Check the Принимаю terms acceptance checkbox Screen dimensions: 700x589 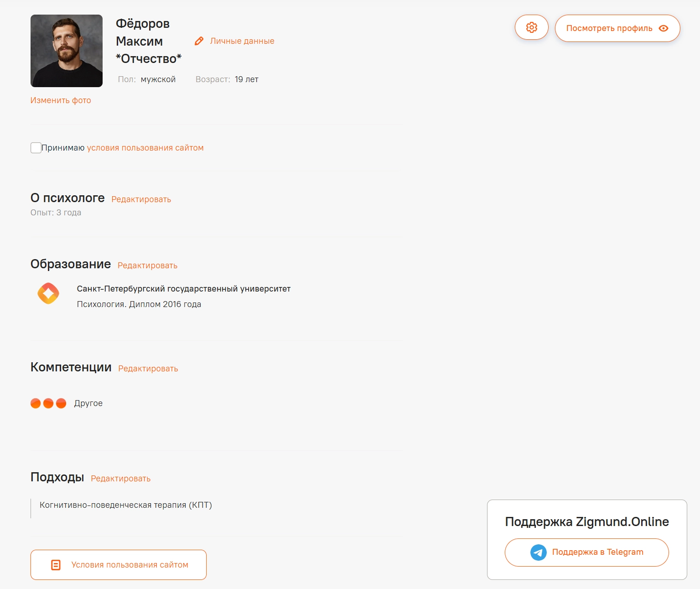[36, 148]
